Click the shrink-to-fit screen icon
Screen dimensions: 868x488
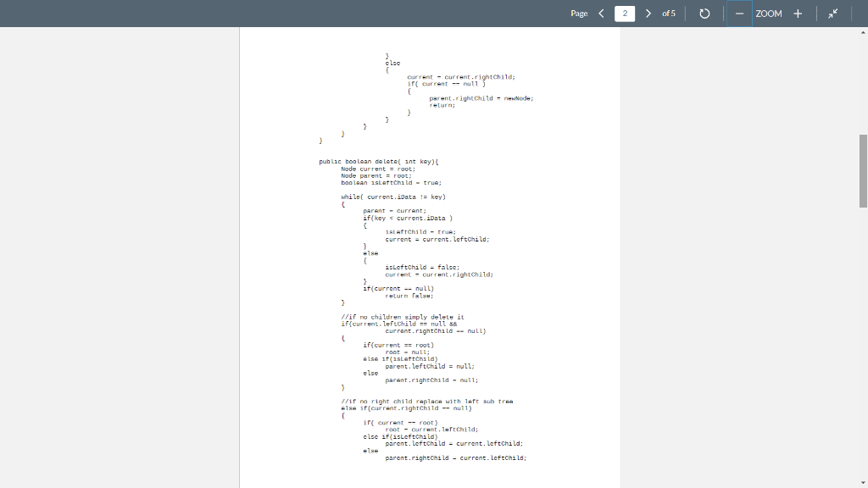[x=832, y=14]
